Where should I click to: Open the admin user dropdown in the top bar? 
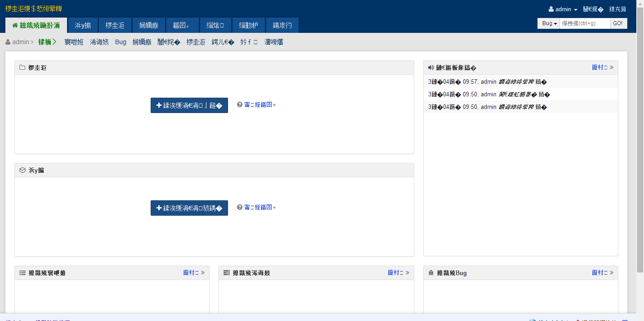563,9
